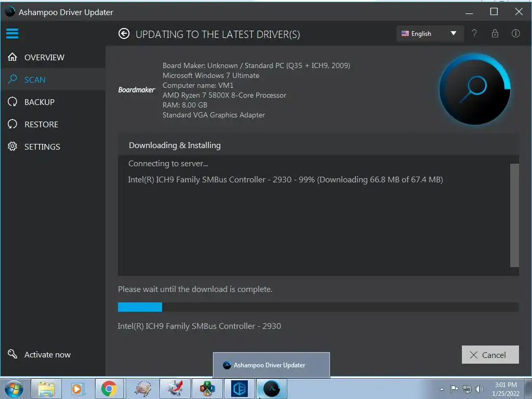Click 'Please wait until the download is complete.'

pos(195,289)
